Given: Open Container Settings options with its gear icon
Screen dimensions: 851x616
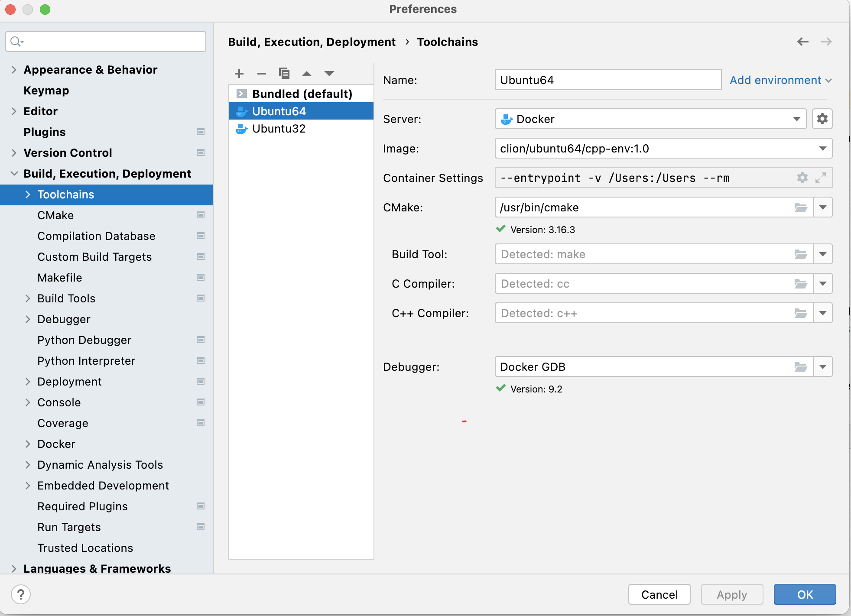Looking at the screenshot, I should pos(802,178).
